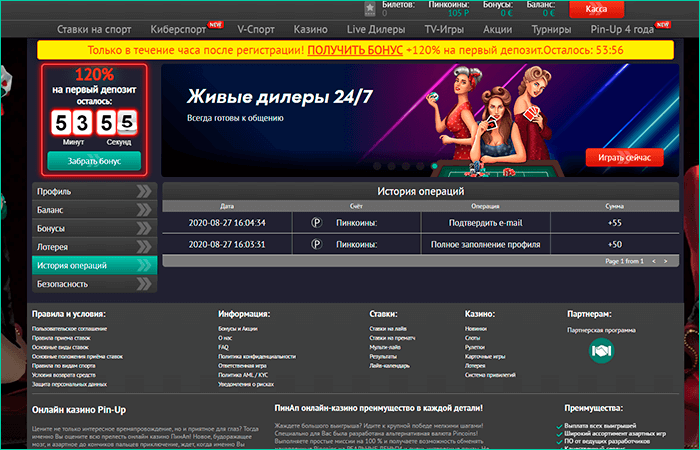Open Партнерская программа link
Viewport: 700px width, 450px height.
(x=601, y=330)
